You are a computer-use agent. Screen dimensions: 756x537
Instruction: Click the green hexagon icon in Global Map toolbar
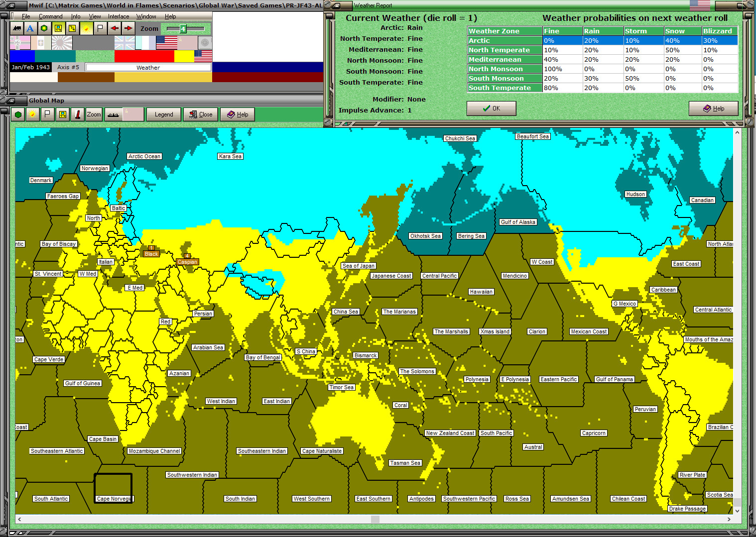point(18,114)
